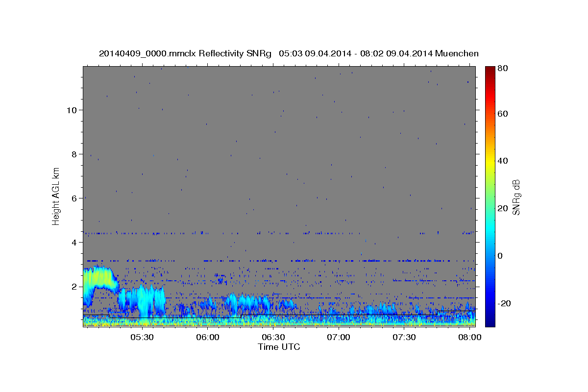588x392 pixels.
Task: Click the height tick label 4
Action: pyautogui.click(x=73, y=242)
